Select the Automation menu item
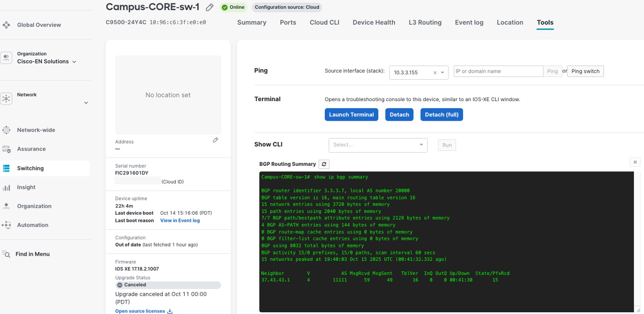This screenshot has height=314, width=644. click(x=33, y=225)
